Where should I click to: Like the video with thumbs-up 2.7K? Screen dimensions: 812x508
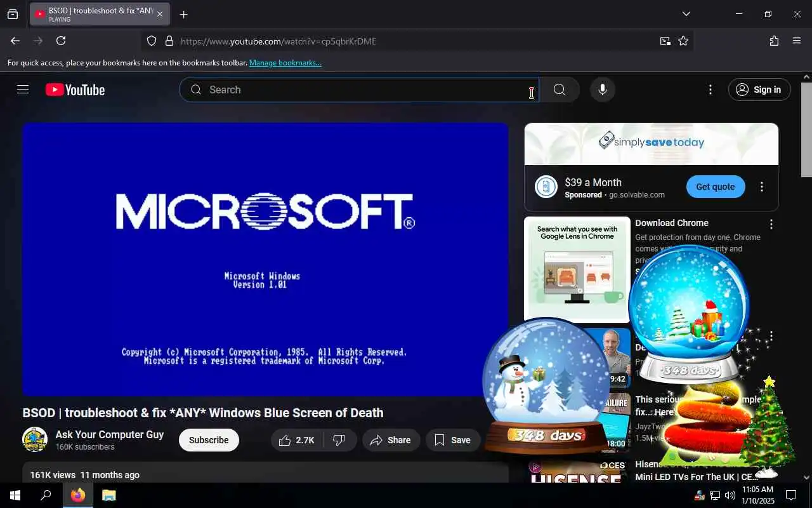click(x=297, y=440)
